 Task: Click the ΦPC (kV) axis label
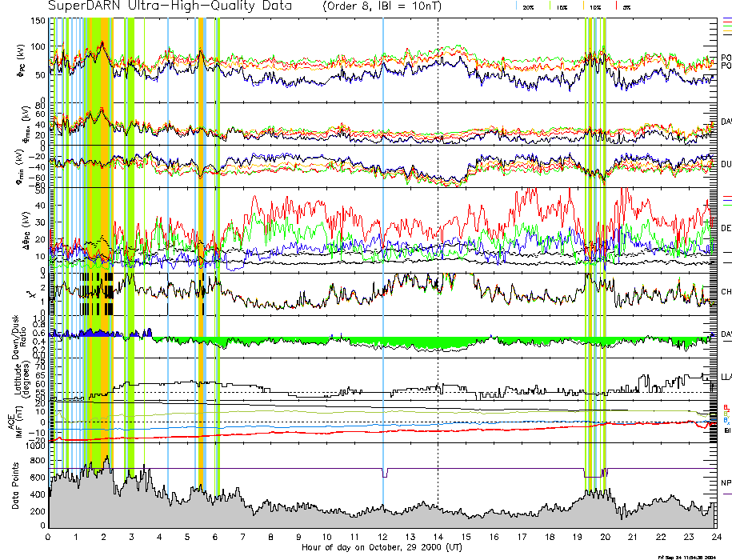[x=22, y=61]
